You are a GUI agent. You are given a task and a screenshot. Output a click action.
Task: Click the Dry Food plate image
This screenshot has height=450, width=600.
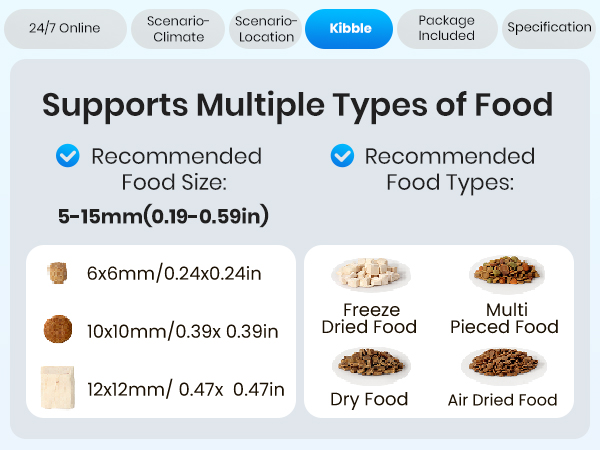369,364
